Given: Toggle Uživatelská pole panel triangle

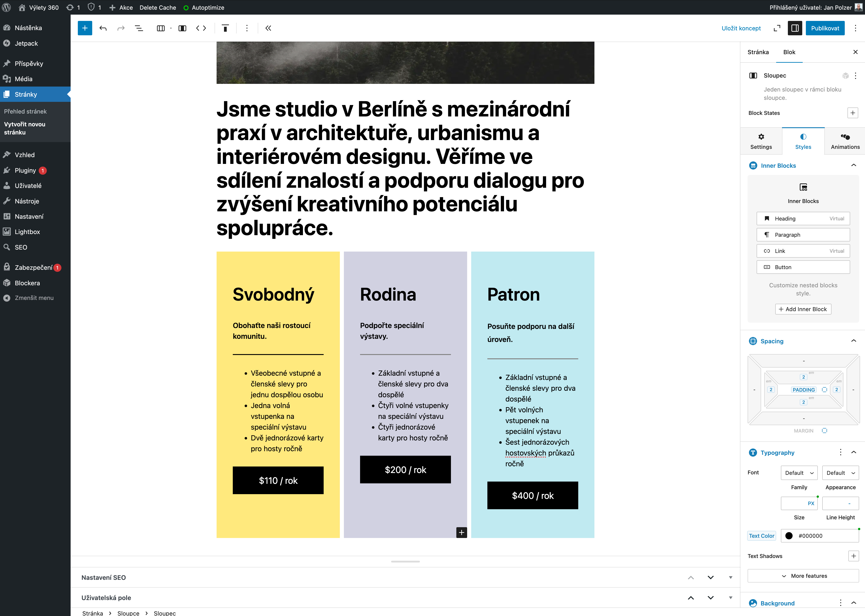Looking at the screenshot, I should (x=730, y=598).
